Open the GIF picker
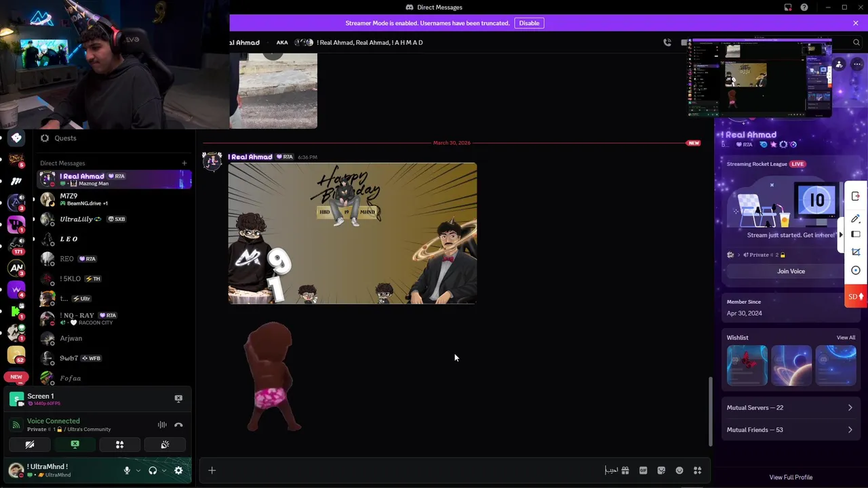The height and width of the screenshot is (488, 868). click(x=643, y=470)
